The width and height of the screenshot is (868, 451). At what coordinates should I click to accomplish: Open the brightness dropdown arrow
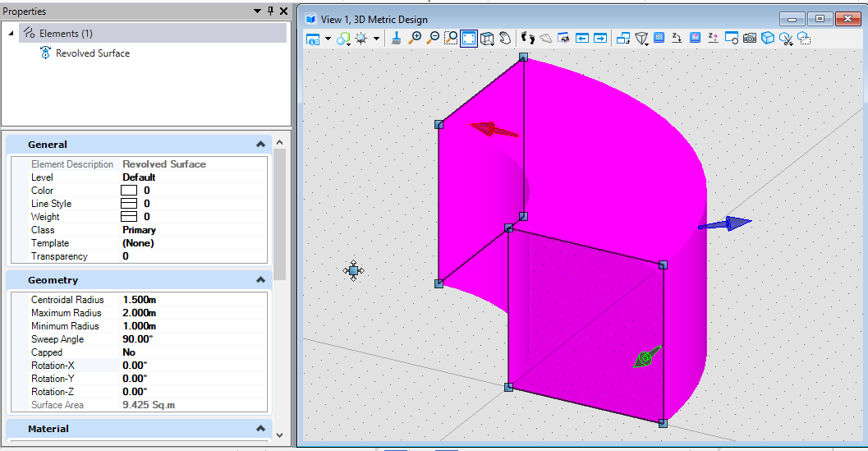[376, 39]
